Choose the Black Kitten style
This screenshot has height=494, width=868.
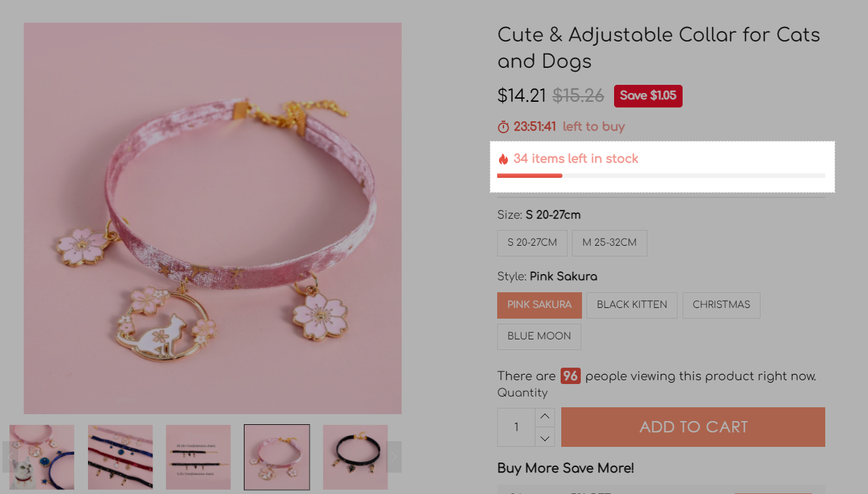click(632, 305)
